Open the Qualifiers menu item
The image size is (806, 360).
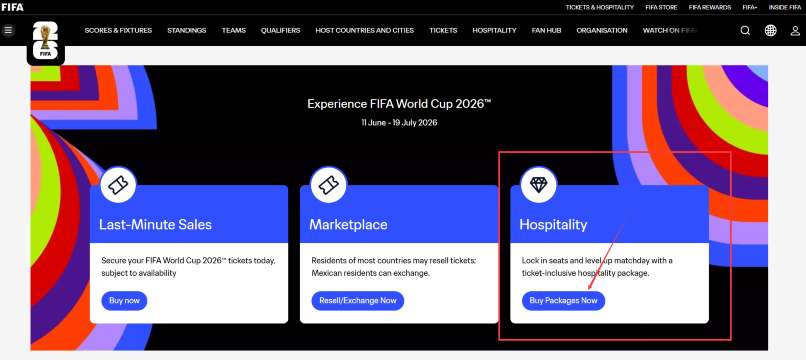pyautogui.click(x=280, y=30)
